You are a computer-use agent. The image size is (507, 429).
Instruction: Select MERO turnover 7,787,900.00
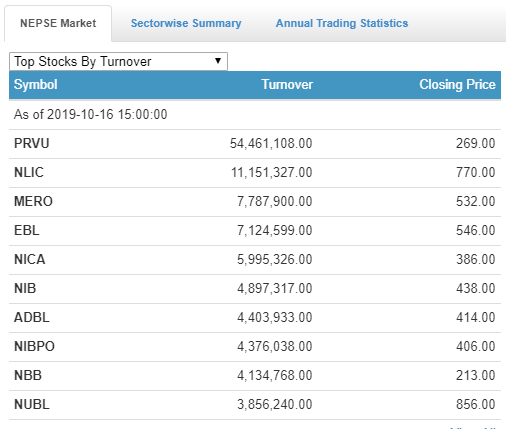point(275,201)
